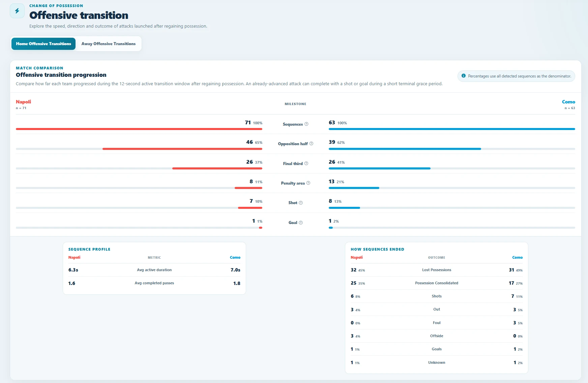Click the 'Sequences' milestone label
588x383 pixels.
click(x=293, y=124)
